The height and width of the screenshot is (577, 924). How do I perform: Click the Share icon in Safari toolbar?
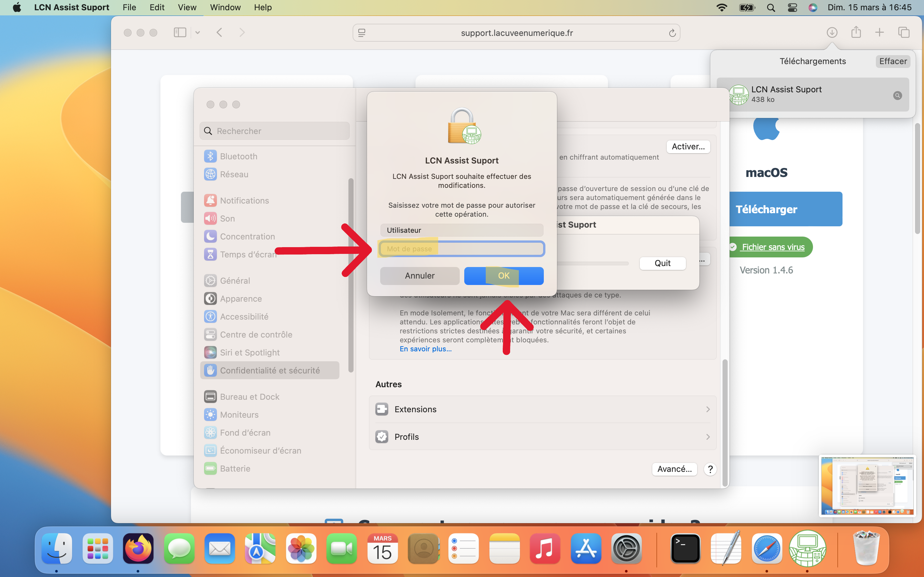click(856, 32)
